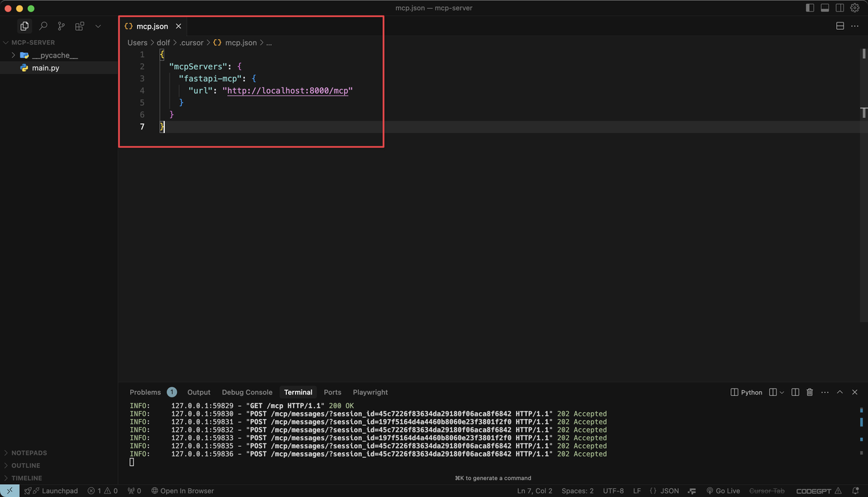The width and height of the screenshot is (868, 497).
Task: Close the mcp.json tab
Action: click(x=178, y=26)
